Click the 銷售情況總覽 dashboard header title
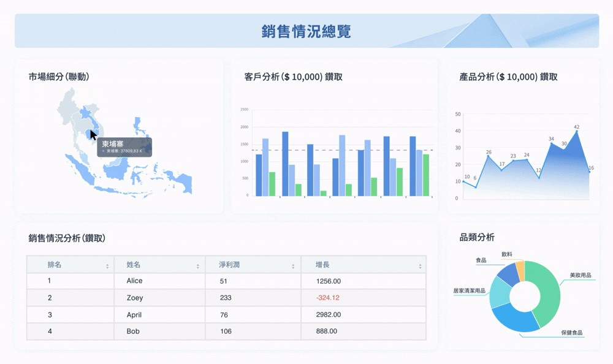Screen dimensions: 613x364 coord(306,31)
